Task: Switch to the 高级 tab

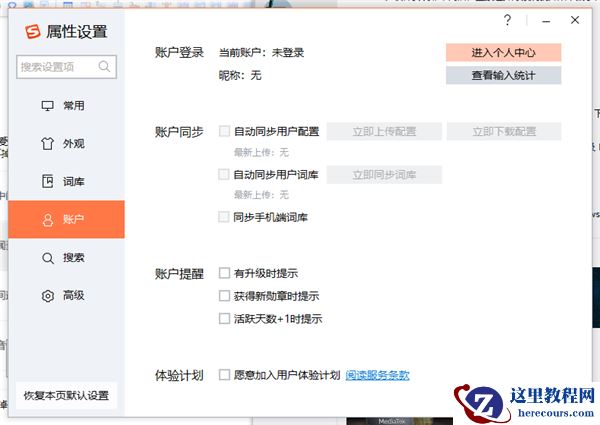Action: [x=67, y=296]
